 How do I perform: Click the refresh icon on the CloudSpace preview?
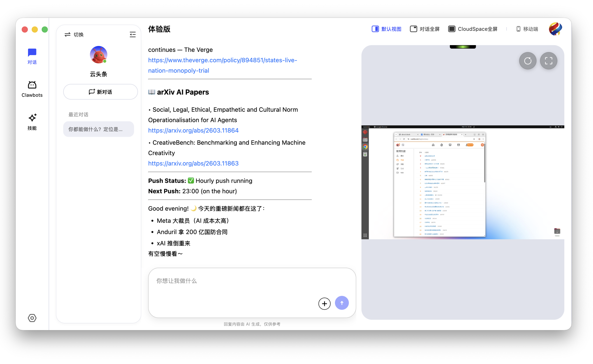527,61
